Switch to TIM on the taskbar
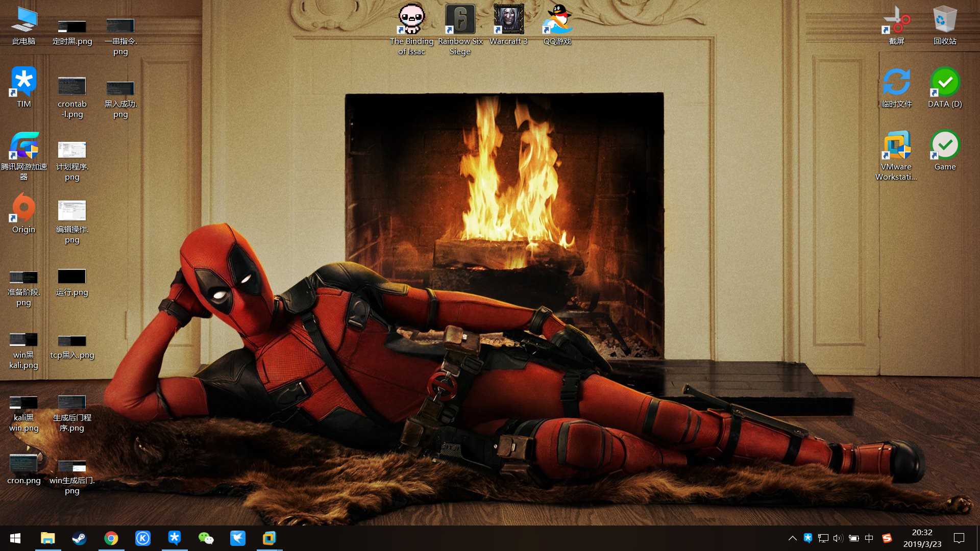The height and width of the screenshot is (551, 980). pos(175,538)
